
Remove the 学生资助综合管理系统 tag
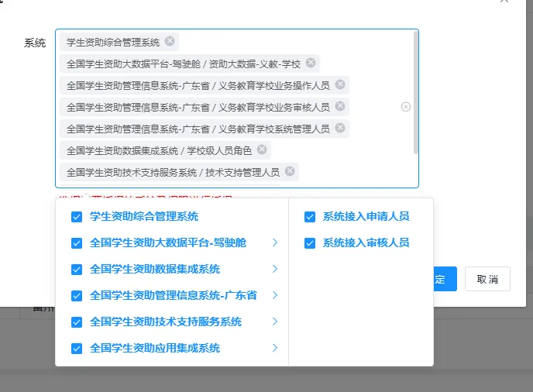[170, 41]
